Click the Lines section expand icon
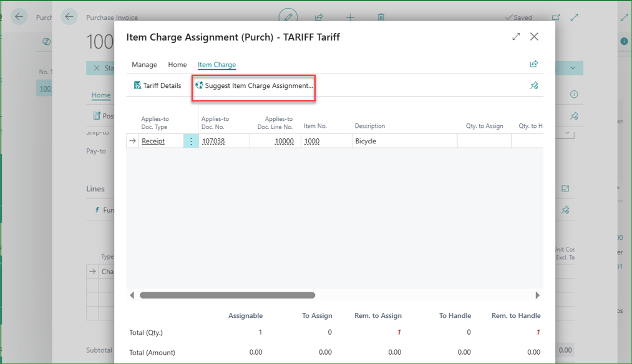 [565, 188]
